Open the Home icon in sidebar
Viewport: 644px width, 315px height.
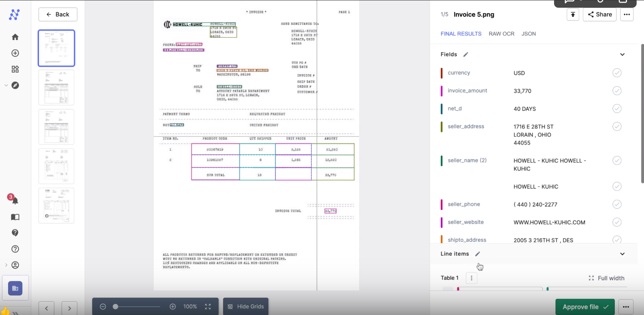tap(15, 37)
